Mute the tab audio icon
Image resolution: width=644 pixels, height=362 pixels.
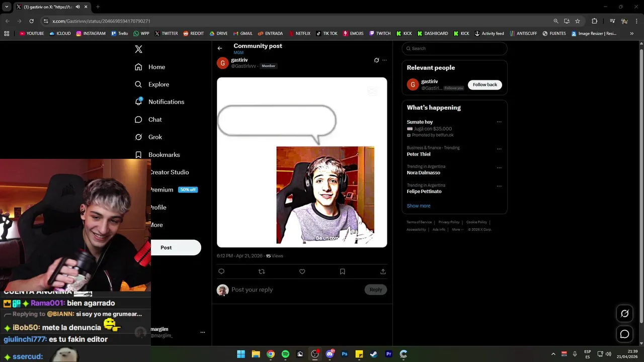(77, 7)
